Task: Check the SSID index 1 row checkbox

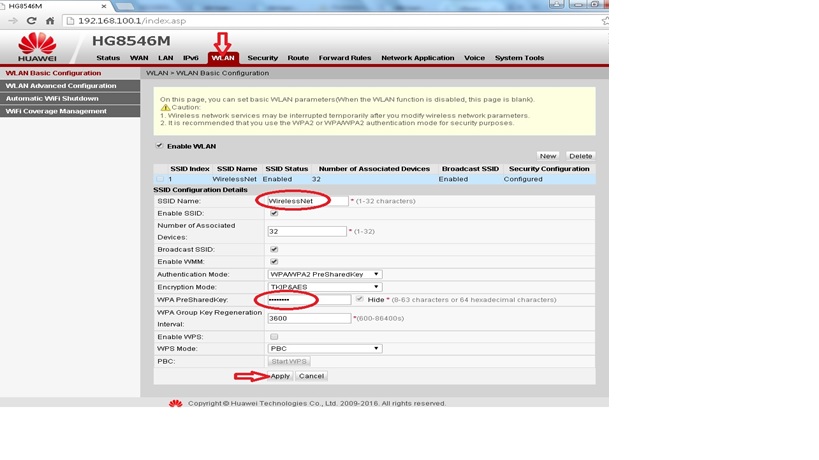Action: [160, 179]
